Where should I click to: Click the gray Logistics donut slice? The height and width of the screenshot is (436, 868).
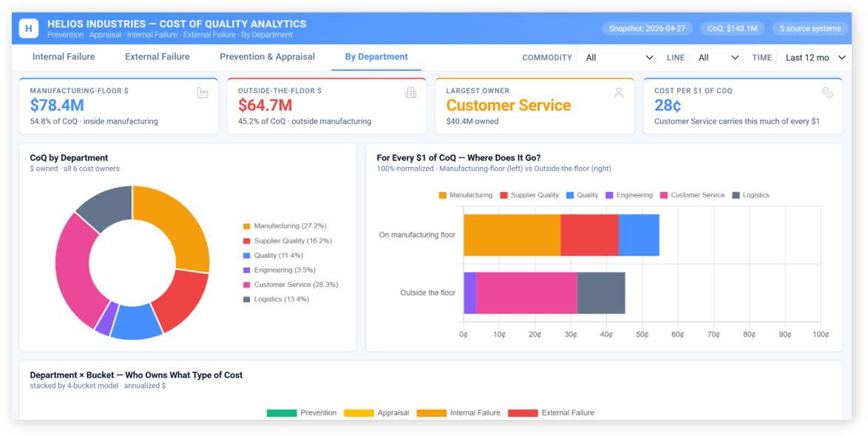point(108,208)
